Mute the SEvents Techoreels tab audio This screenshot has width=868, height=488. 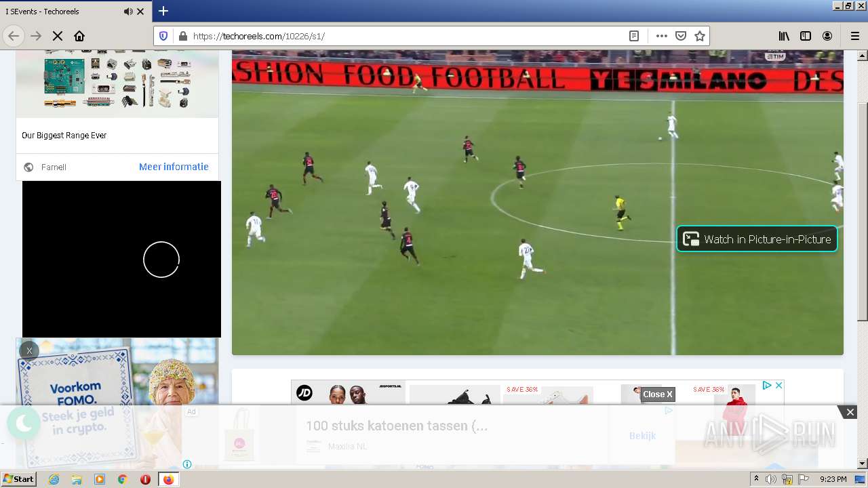pos(128,12)
